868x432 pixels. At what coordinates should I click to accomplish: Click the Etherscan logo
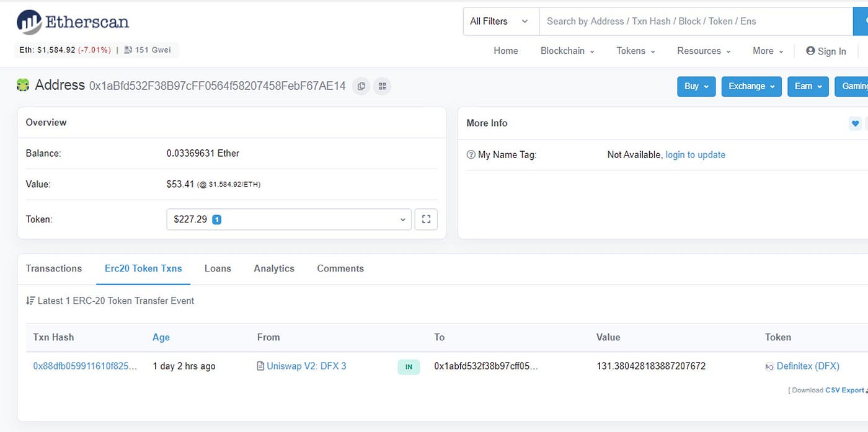pos(73,22)
